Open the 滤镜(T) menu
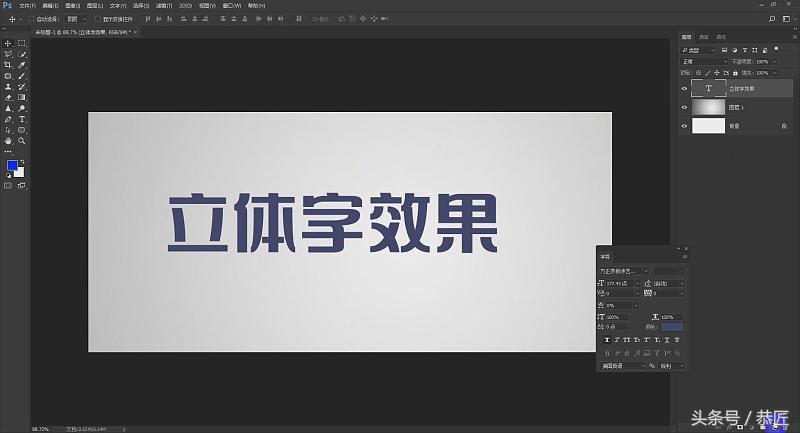The height and width of the screenshot is (433, 800). click(163, 6)
